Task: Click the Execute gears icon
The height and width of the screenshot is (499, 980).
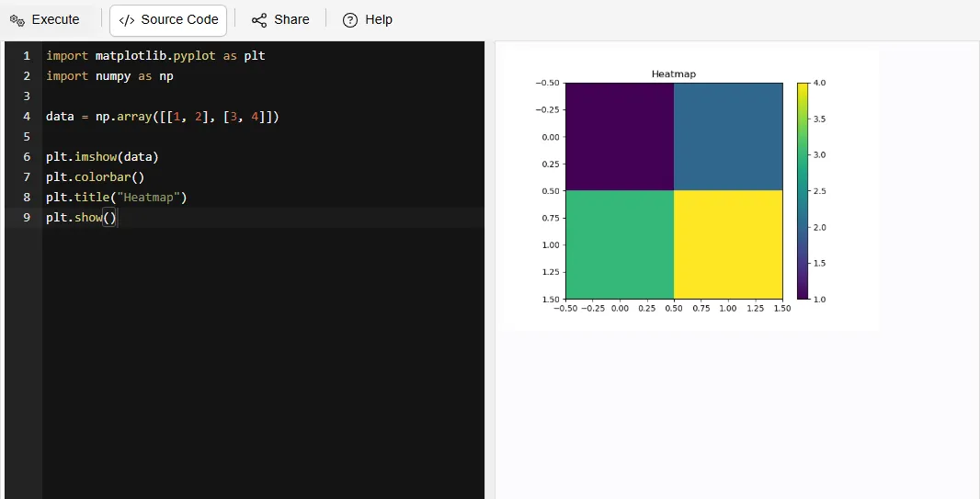Action: (x=17, y=20)
